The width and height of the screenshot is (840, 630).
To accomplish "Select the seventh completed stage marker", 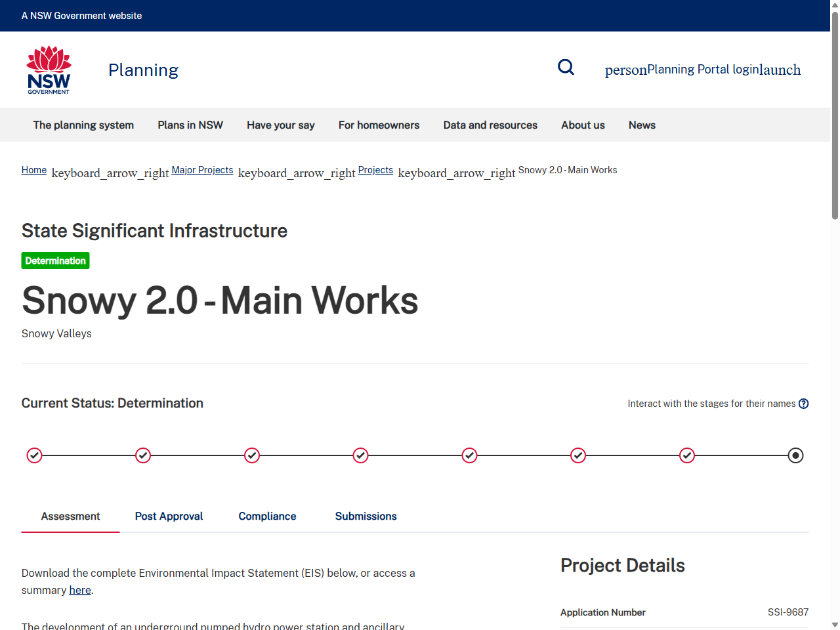I will [687, 455].
